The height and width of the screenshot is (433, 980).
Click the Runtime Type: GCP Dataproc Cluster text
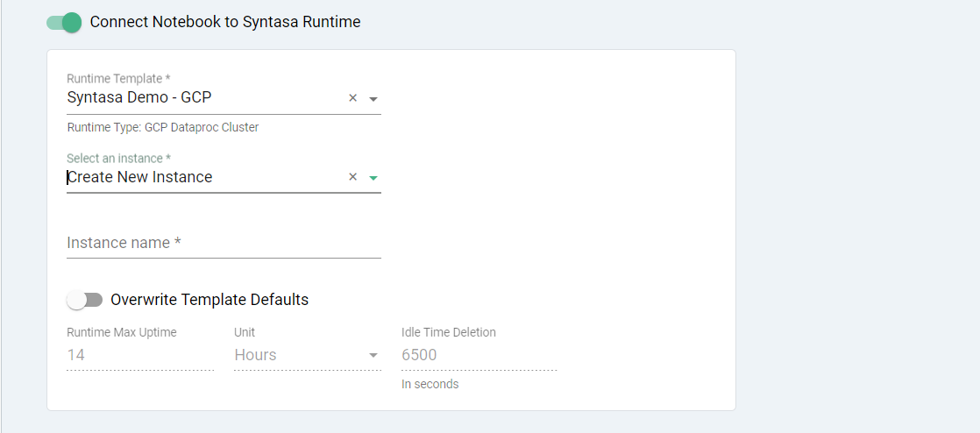click(162, 127)
